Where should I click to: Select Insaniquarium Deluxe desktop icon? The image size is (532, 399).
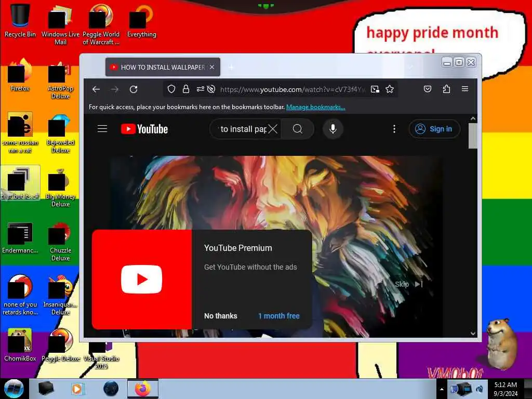click(60, 295)
